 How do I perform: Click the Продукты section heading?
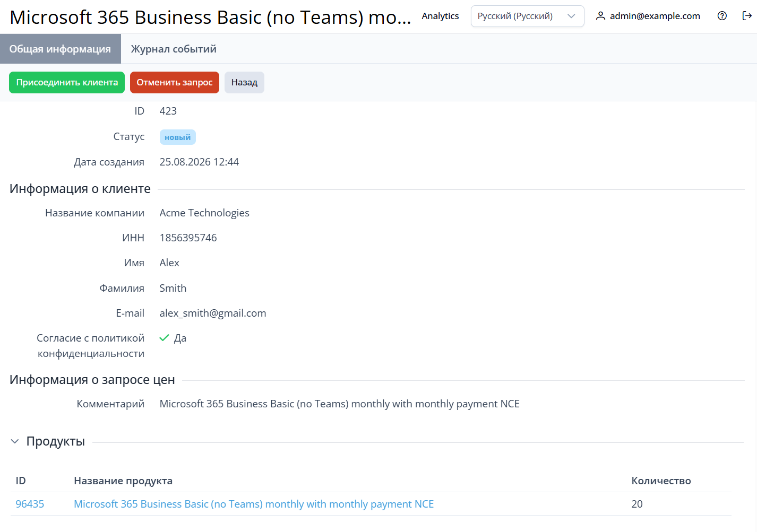coord(56,441)
